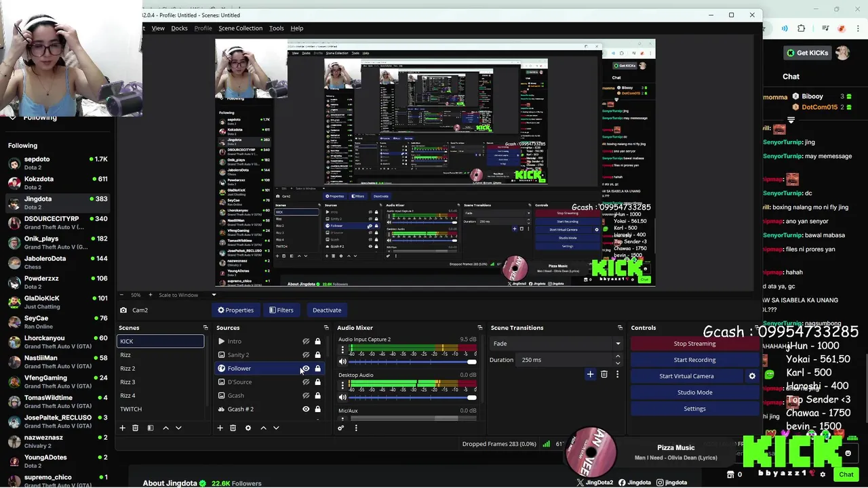Screen dimensions: 868x488
Task: Open Chrome three-dot menu
Action: tap(859, 28)
